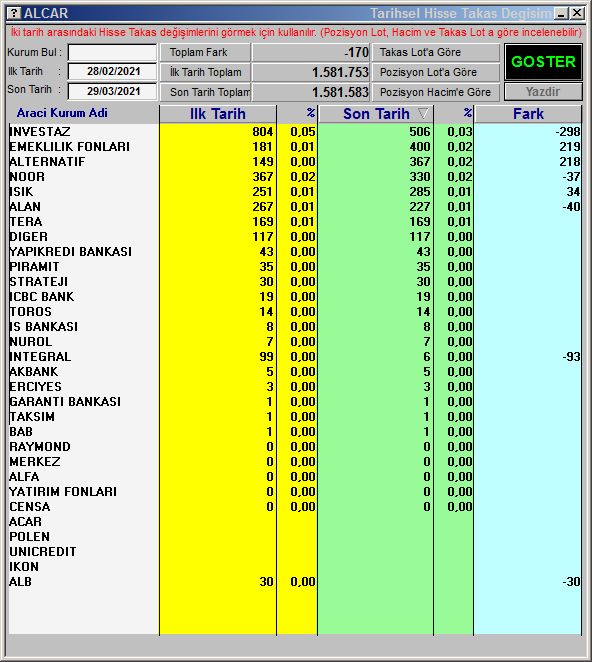Click Son Tarih Toplam value 1.581.583
The width and height of the screenshot is (592, 662).
pyautogui.click(x=340, y=92)
